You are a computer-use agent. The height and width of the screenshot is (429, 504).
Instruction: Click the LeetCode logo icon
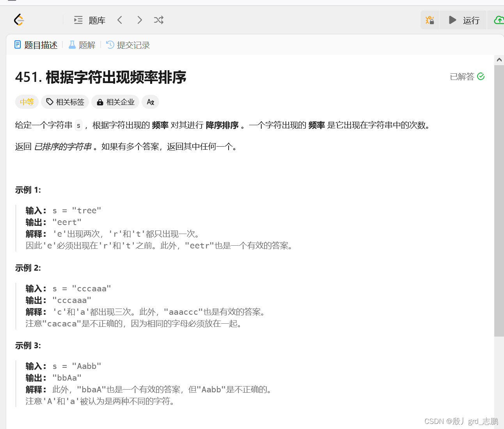[x=19, y=20]
